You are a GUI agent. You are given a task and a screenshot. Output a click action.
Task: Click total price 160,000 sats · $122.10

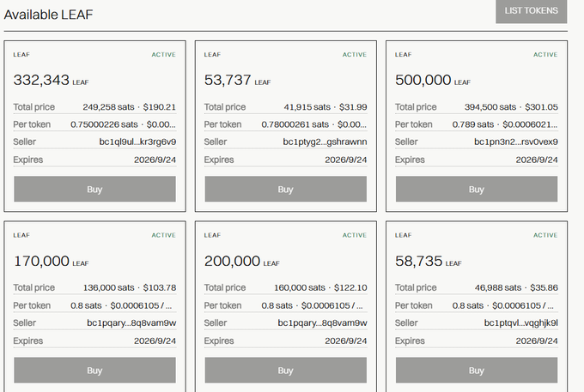click(320, 288)
